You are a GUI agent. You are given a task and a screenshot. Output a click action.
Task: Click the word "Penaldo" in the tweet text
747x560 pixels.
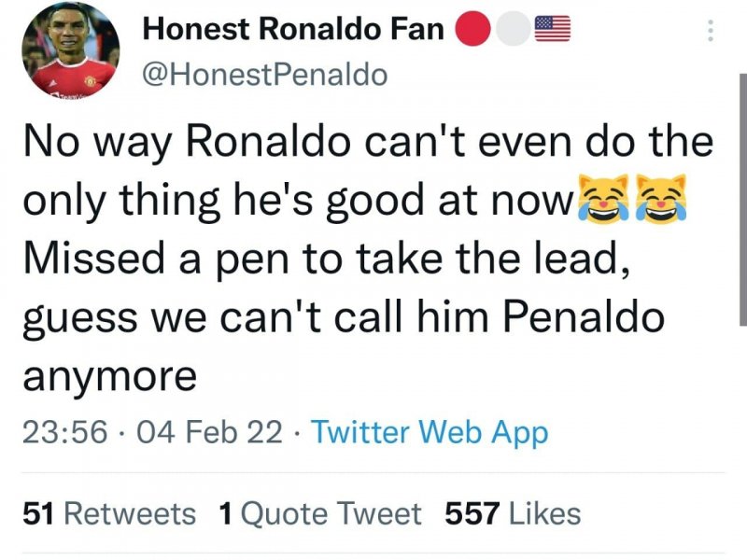(x=584, y=317)
